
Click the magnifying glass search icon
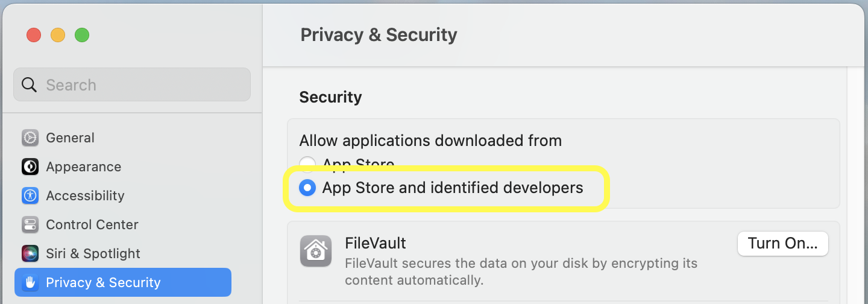29,85
